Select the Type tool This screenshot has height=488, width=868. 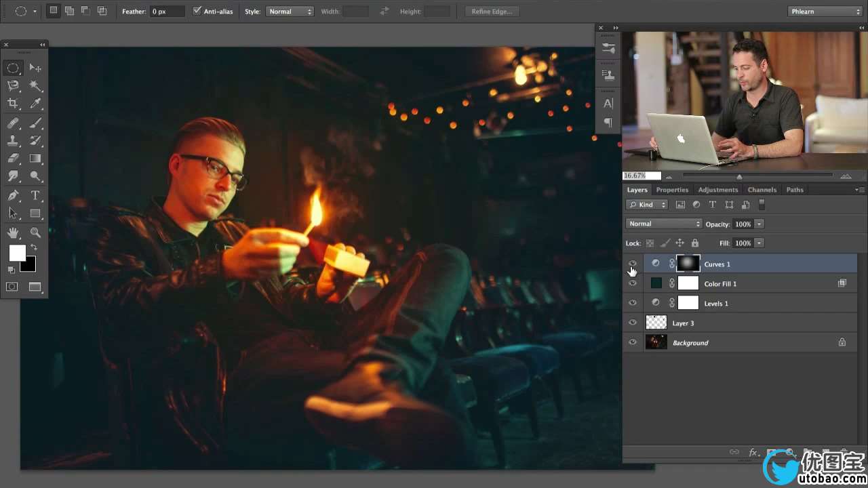point(35,196)
